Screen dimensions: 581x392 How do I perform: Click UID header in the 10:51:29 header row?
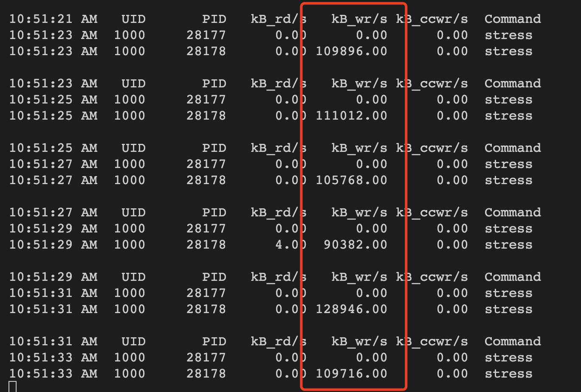click(x=133, y=277)
